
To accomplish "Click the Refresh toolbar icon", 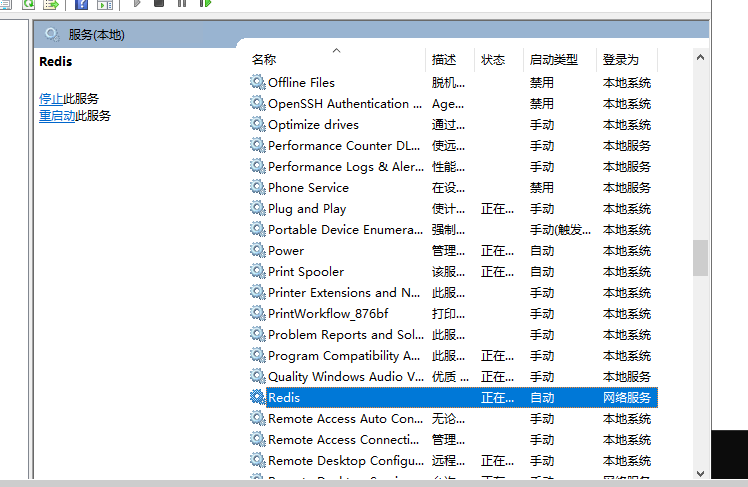I will 29,4.
